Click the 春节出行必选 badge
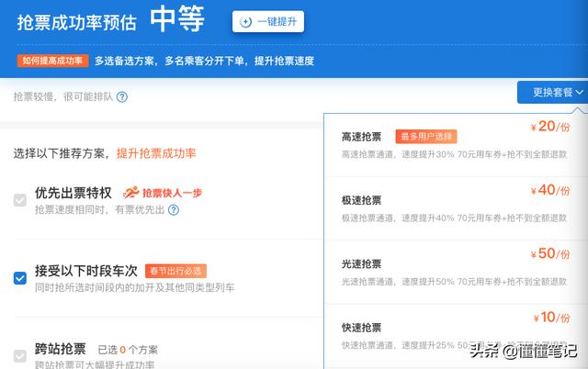Viewport: 588px width, 369px height. pos(175,271)
